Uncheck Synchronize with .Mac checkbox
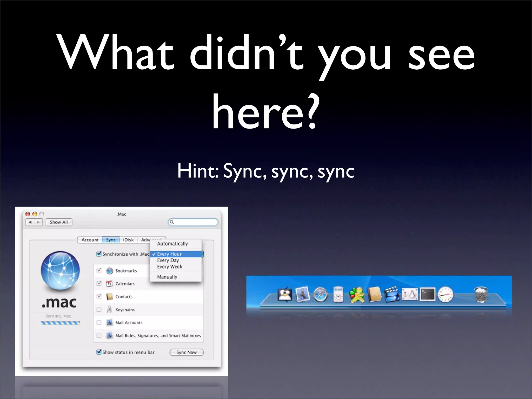 [x=99, y=254]
